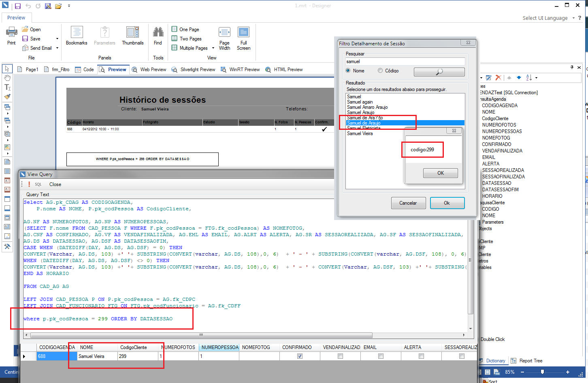
Task: Open the Web Preview tab
Action: [x=149, y=70]
